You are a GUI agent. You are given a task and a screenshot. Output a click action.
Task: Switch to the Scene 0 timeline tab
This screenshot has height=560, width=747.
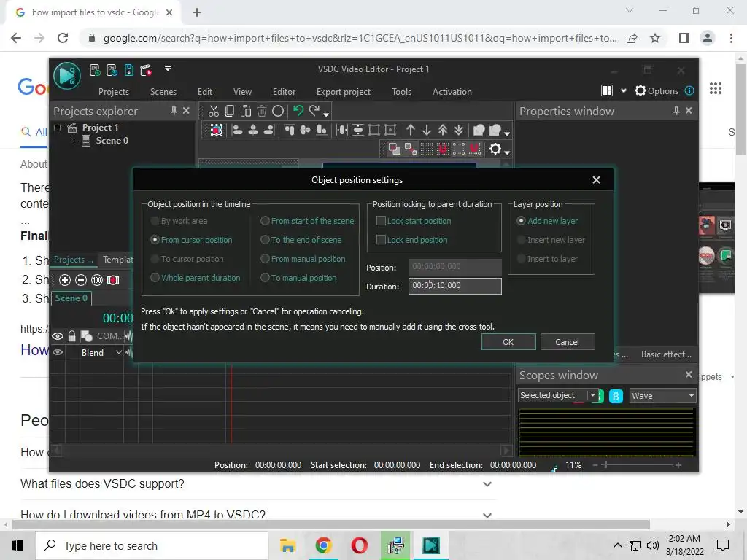coord(71,298)
